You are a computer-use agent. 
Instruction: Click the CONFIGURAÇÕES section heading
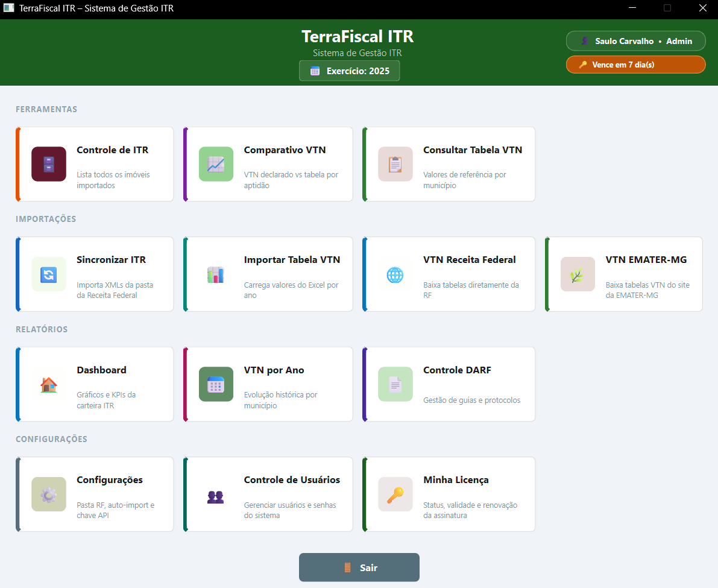[x=51, y=439]
